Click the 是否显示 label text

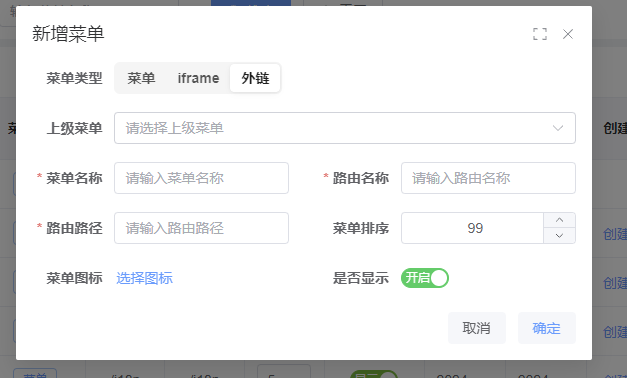point(361,278)
